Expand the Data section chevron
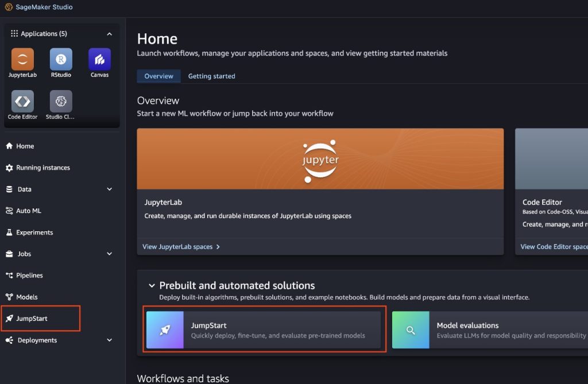Image resolution: width=588 pixels, height=384 pixels. (109, 189)
